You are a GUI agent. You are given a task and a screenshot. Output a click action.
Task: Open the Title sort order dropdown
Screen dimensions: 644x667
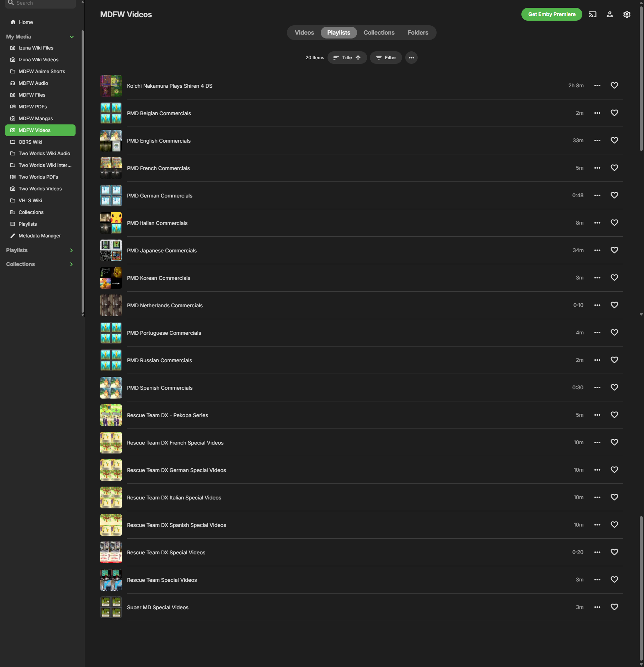pyautogui.click(x=347, y=58)
